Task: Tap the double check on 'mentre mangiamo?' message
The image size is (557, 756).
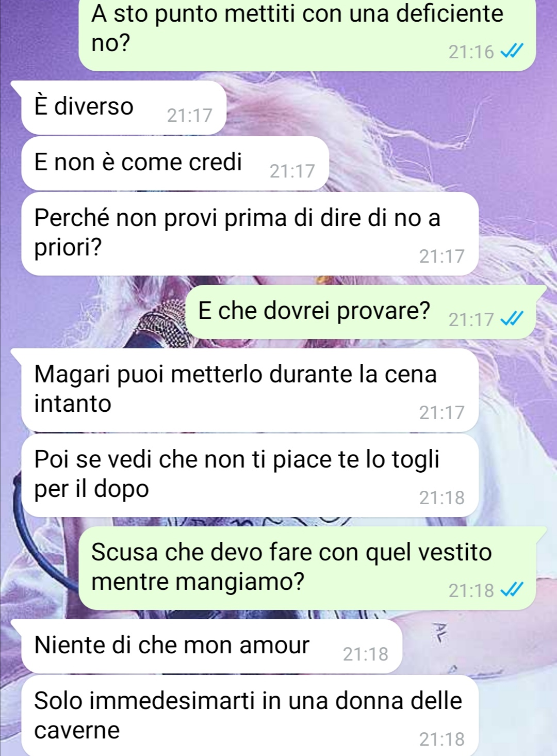Action: coord(512,590)
